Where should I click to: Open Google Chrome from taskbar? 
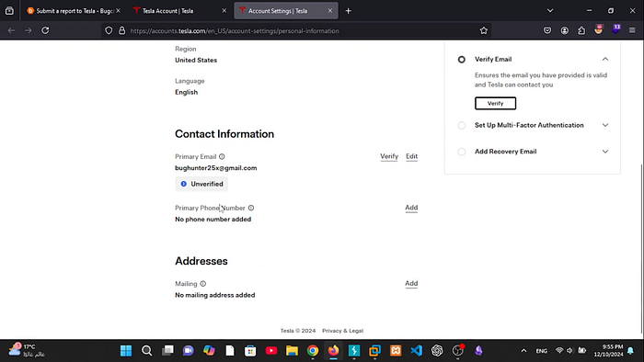[x=313, y=351]
